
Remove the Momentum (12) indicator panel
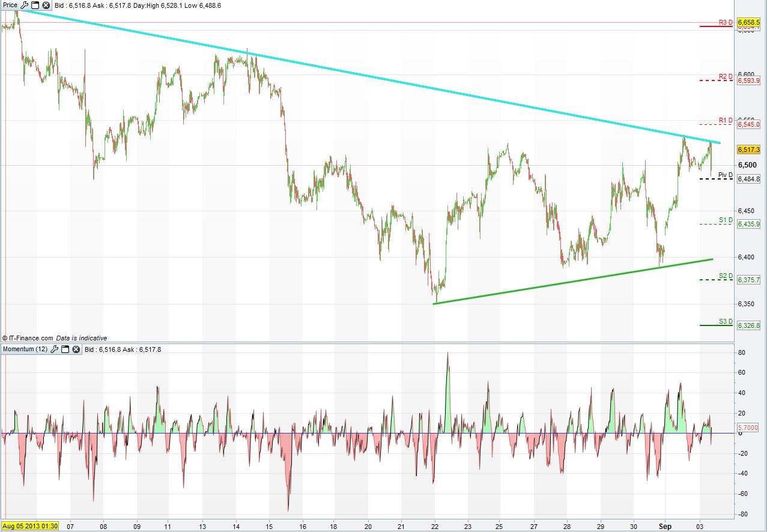point(76,349)
